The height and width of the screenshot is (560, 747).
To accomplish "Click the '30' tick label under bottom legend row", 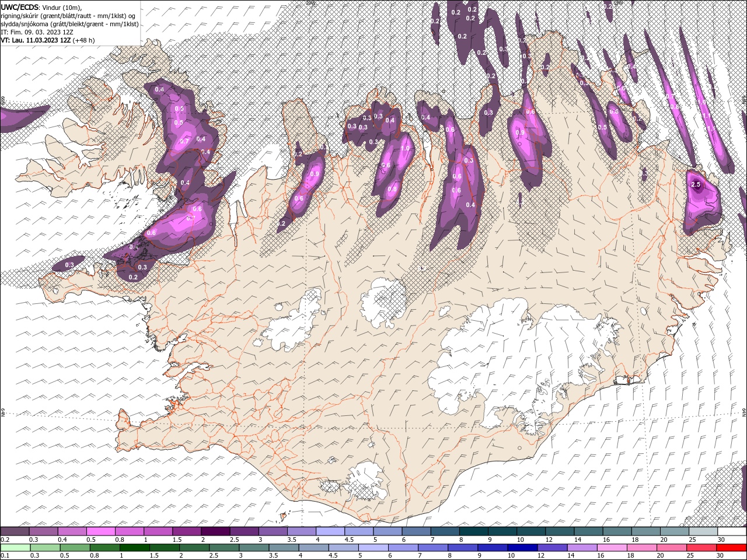I will click(x=720, y=555).
